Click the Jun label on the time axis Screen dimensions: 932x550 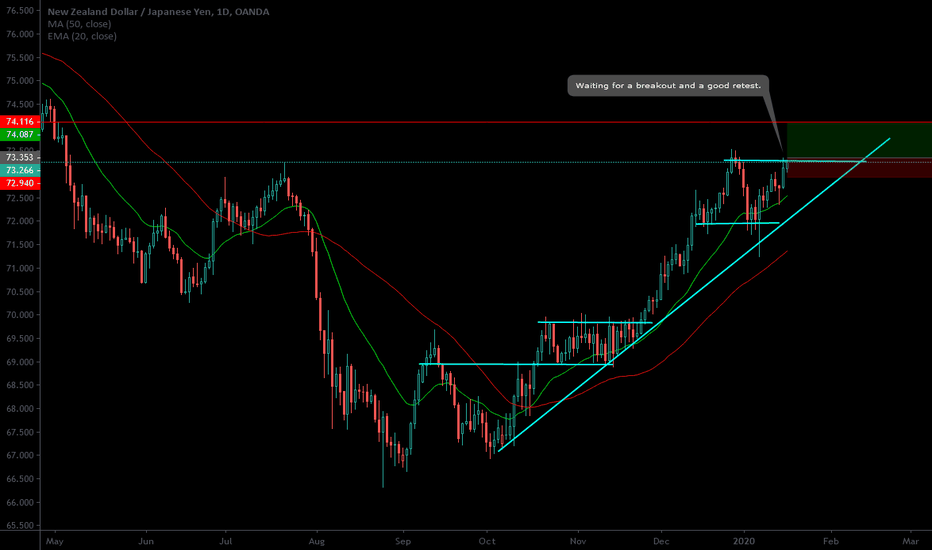[146, 540]
